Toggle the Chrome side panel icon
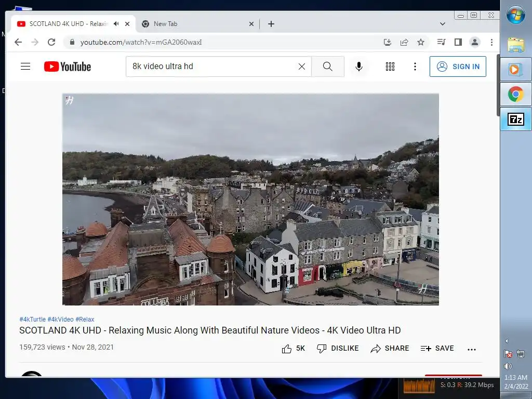 (x=458, y=42)
